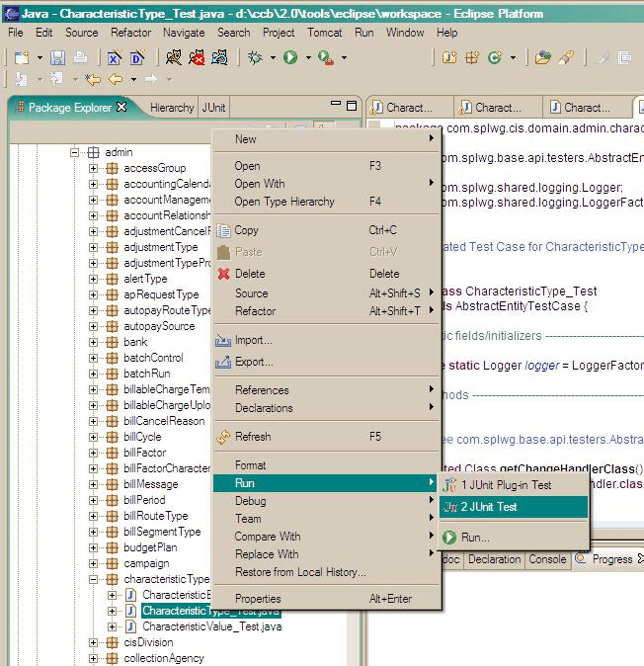Click the Export icon in context menu
The width and height of the screenshot is (644, 666).
[223, 362]
